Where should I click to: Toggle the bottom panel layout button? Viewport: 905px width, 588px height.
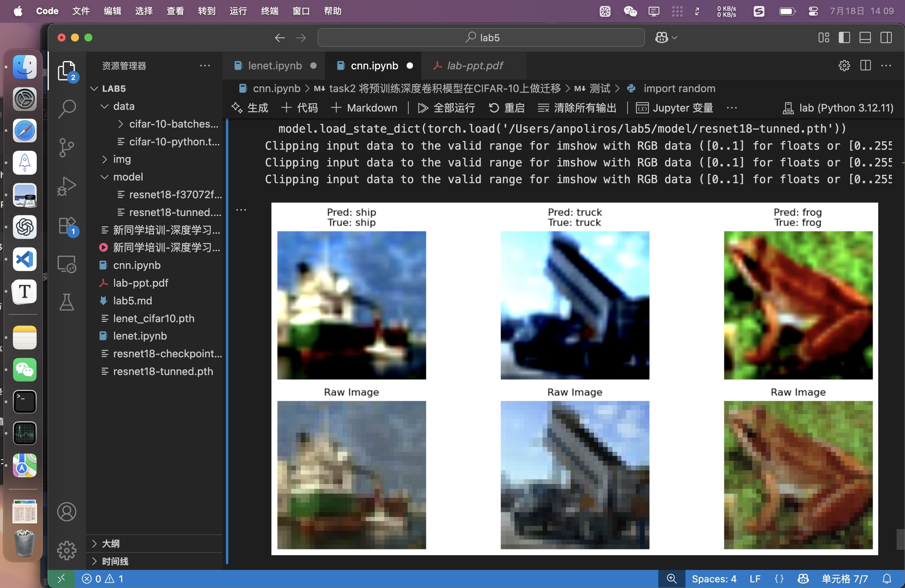865,38
